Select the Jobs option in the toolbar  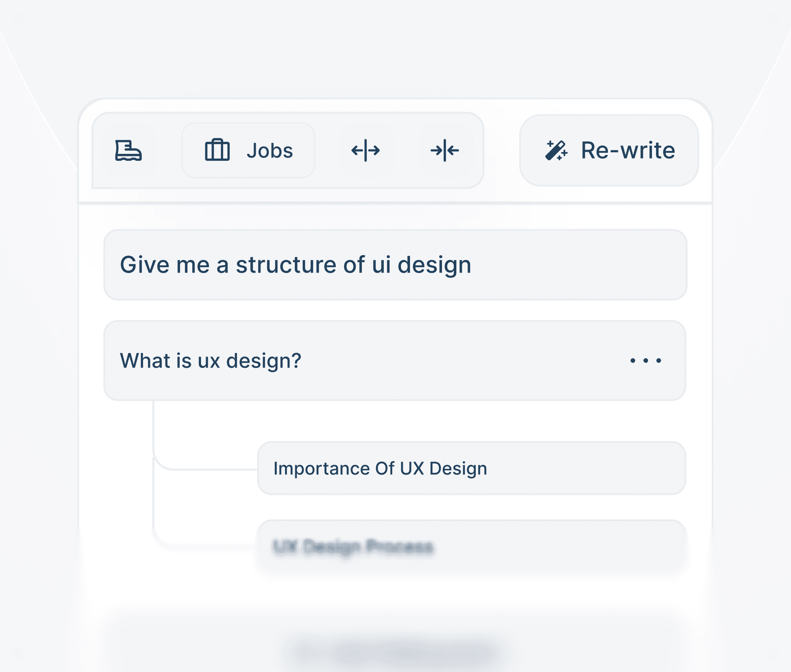point(248,151)
